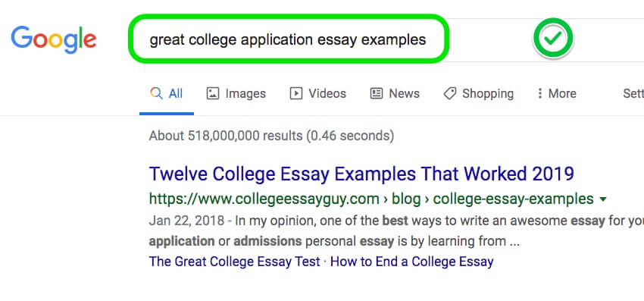Click the Google logo
This screenshot has width=644, height=301.
[54, 40]
